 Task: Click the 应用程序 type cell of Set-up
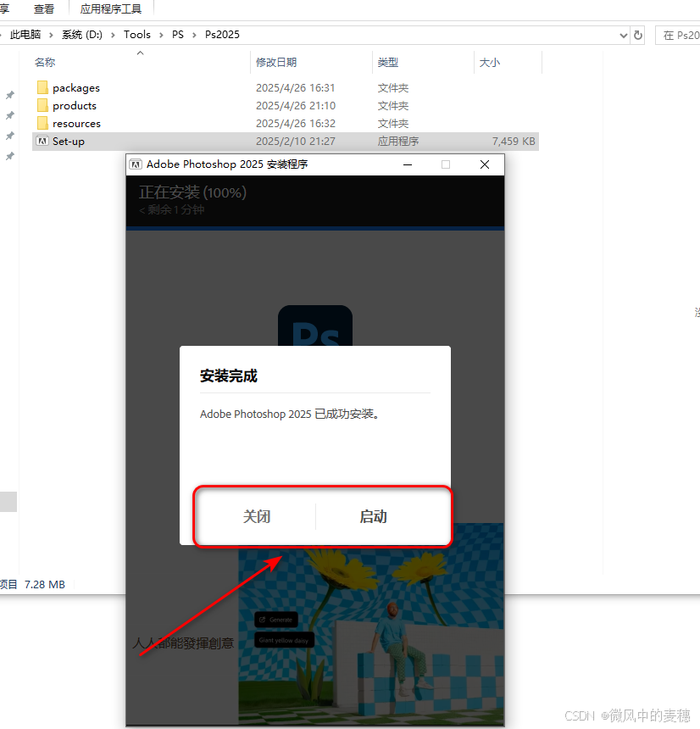(397, 141)
